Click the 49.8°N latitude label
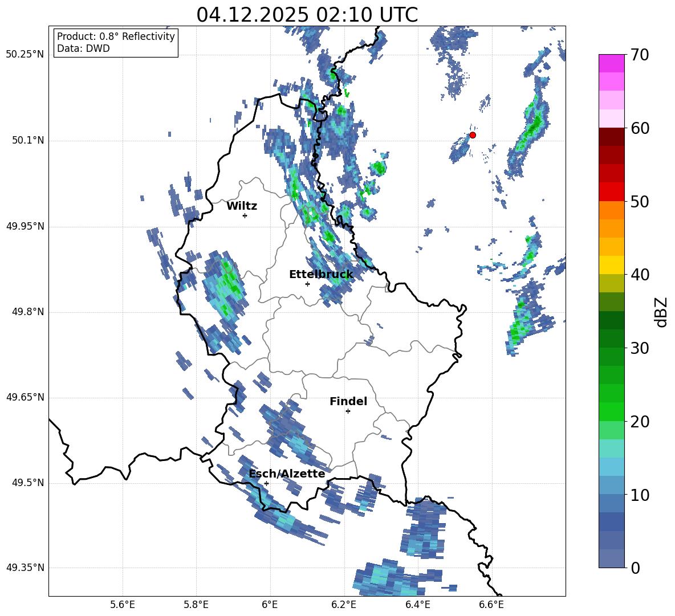675x616 pixels. [28, 312]
